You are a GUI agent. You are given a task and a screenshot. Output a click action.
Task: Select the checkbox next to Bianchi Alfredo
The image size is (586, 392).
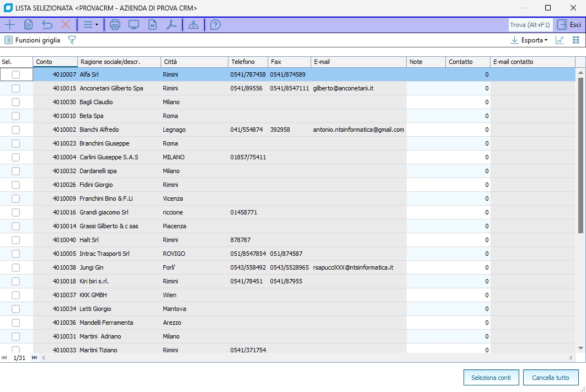tap(15, 130)
